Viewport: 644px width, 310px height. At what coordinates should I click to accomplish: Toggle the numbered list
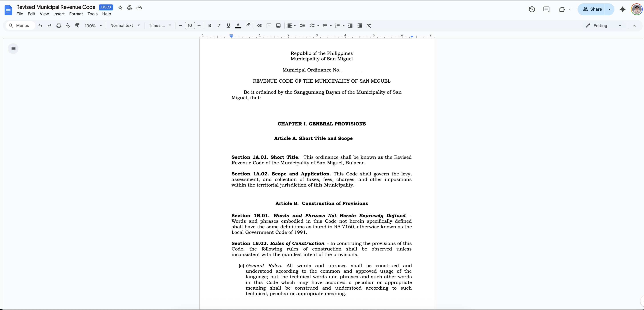pyautogui.click(x=337, y=26)
